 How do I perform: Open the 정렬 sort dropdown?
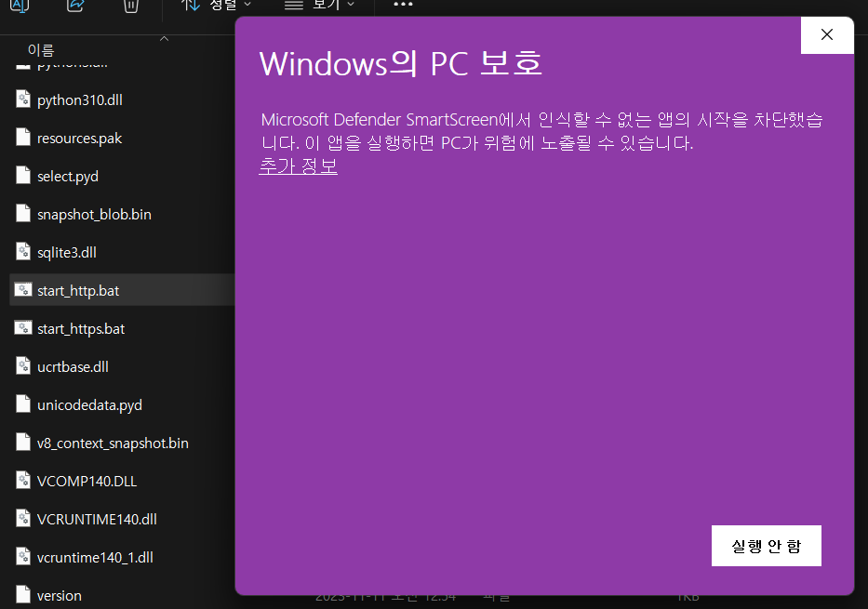(217, 6)
